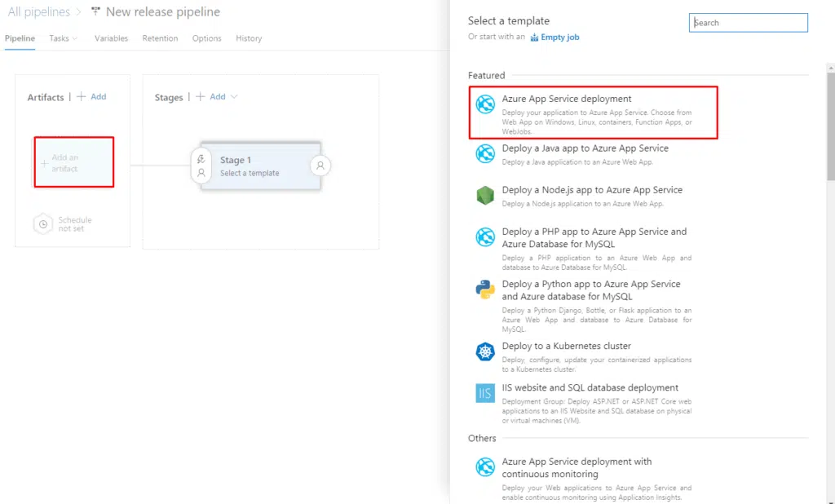The height and width of the screenshot is (504, 835).
Task: Click the Azure App Service deployment template icon
Action: click(x=485, y=104)
